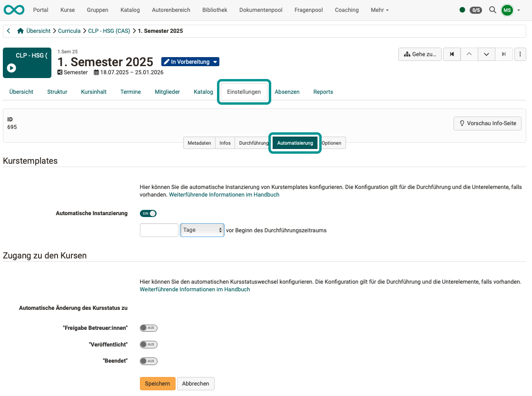Open the Mitglieder tab
Image resolution: width=532 pixels, height=396 pixels.
pos(167,91)
